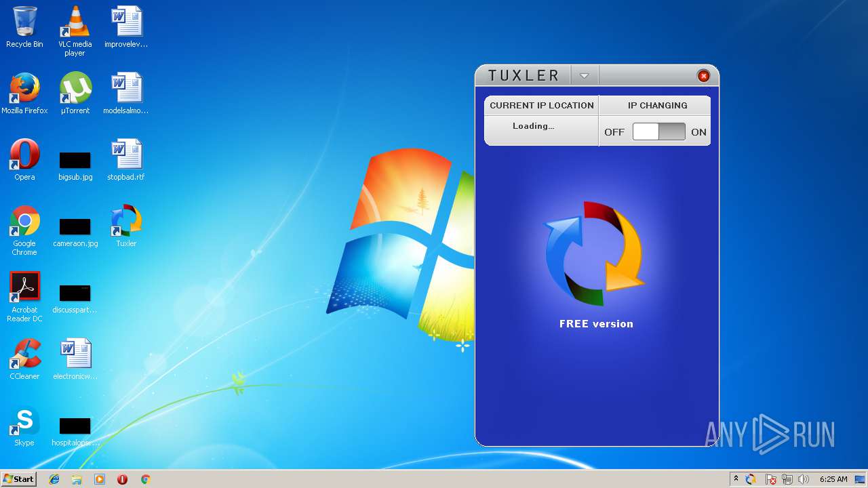This screenshot has width=868, height=488.
Task: Launch Chrome from the taskbar
Action: pyautogui.click(x=145, y=479)
